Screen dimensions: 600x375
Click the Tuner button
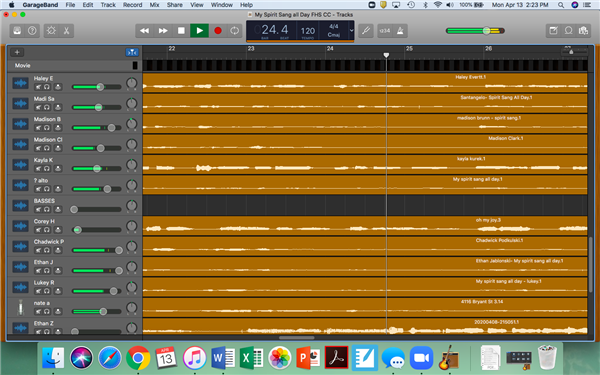(x=366, y=31)
